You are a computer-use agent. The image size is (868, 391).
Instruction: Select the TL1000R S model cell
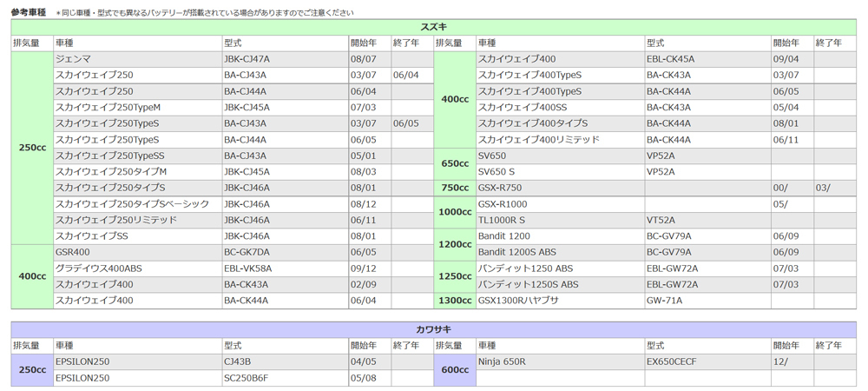pyautogui.click(x=560, y=221)
